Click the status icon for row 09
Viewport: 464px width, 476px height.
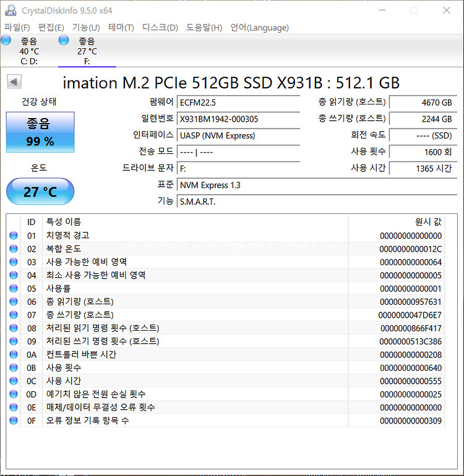14,341
